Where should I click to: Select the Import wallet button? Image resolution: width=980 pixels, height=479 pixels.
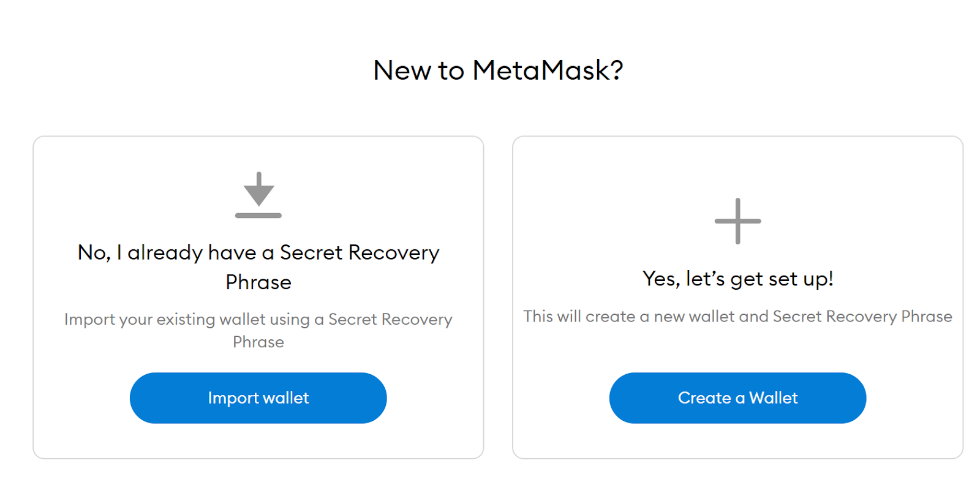pos(258,398)
